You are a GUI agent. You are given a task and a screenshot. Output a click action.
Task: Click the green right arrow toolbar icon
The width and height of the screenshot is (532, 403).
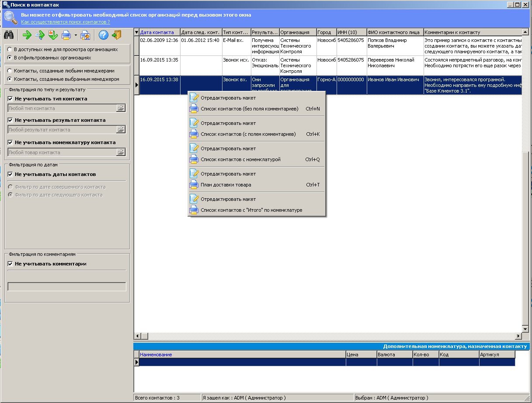(27, 35)
